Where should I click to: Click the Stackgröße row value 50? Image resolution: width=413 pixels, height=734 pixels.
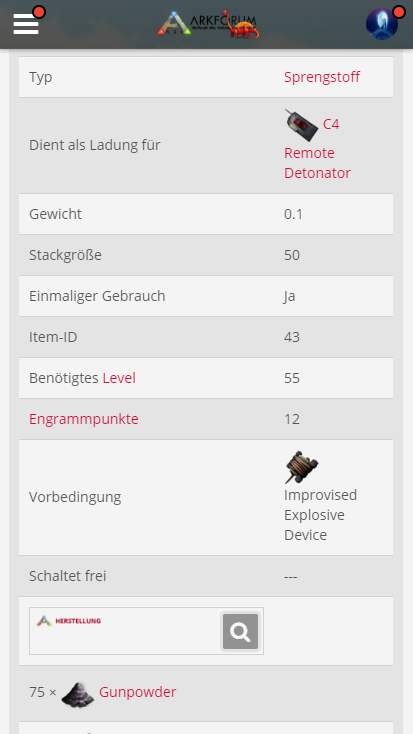292,255
